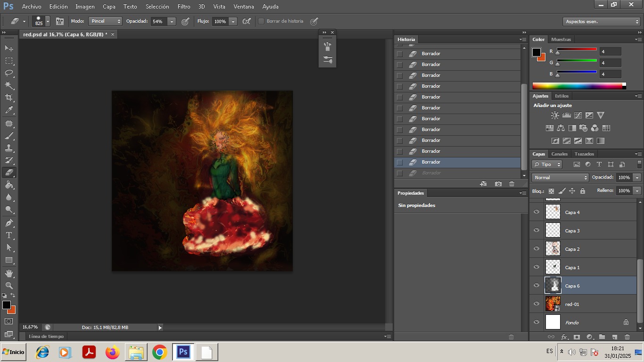644x362 pixels.
Task: Open layer blend mode Normal dropdown
Action: (x=561, y=178)
